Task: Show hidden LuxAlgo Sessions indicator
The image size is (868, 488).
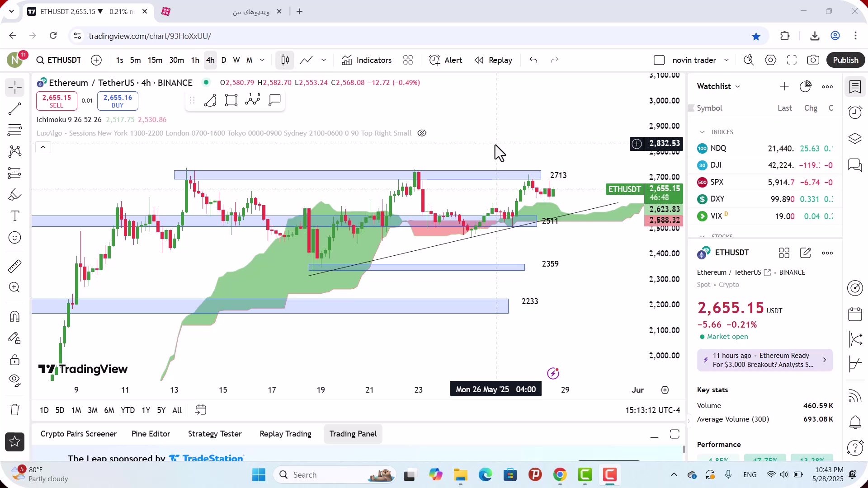Action: (422, 133)
